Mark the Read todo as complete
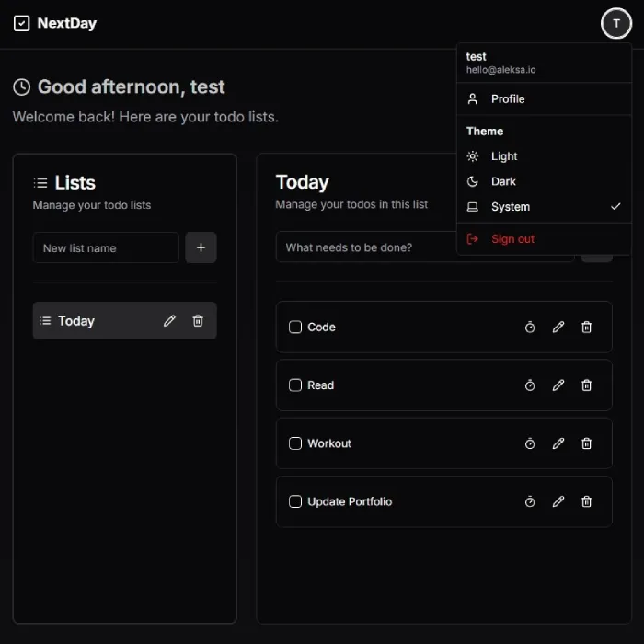The width and height of the screenshot is (644, 644). click(295, 385)
